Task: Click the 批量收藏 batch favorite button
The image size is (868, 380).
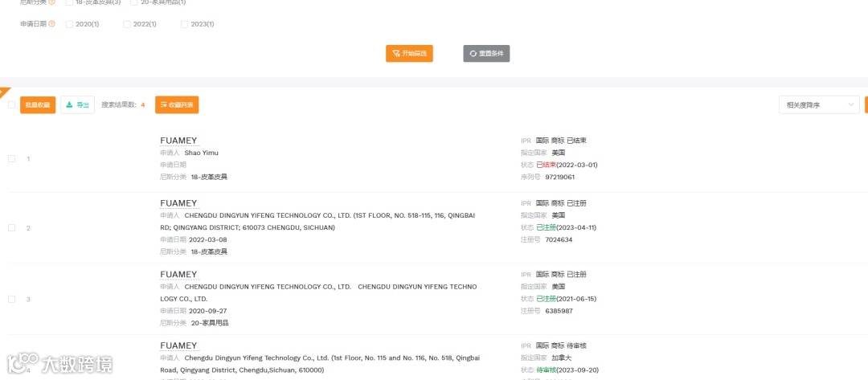Action: pyautogui.click(x=38, y=105)
